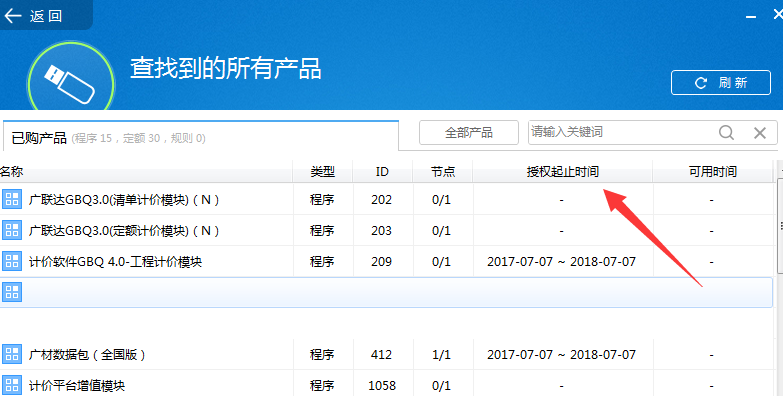Click 程序 type cell in ID 412 row

(x=322, y=355)
